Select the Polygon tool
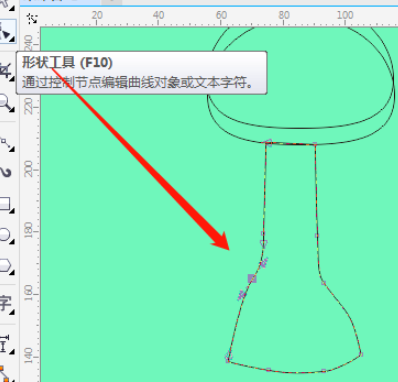Image resolution: width=398 pixels, height=382 pixels. pos(5,266)
